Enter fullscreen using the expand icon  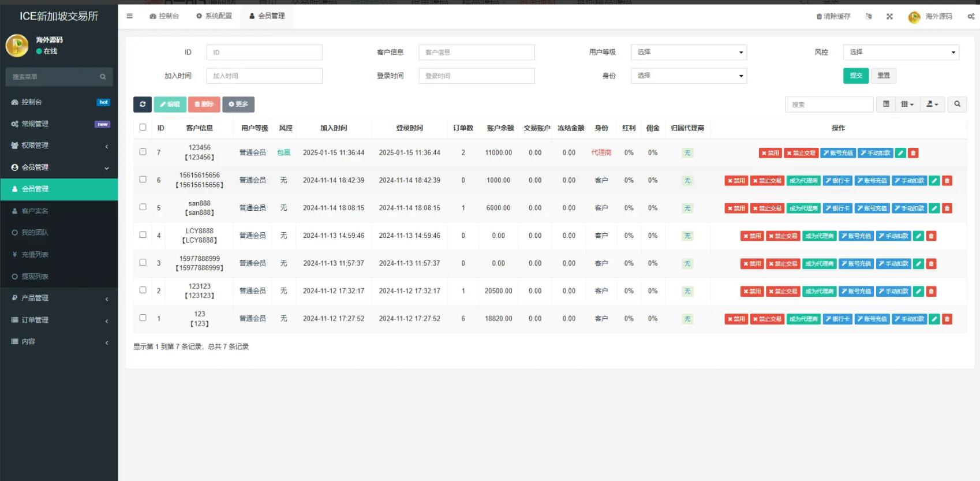pos(889,17)
